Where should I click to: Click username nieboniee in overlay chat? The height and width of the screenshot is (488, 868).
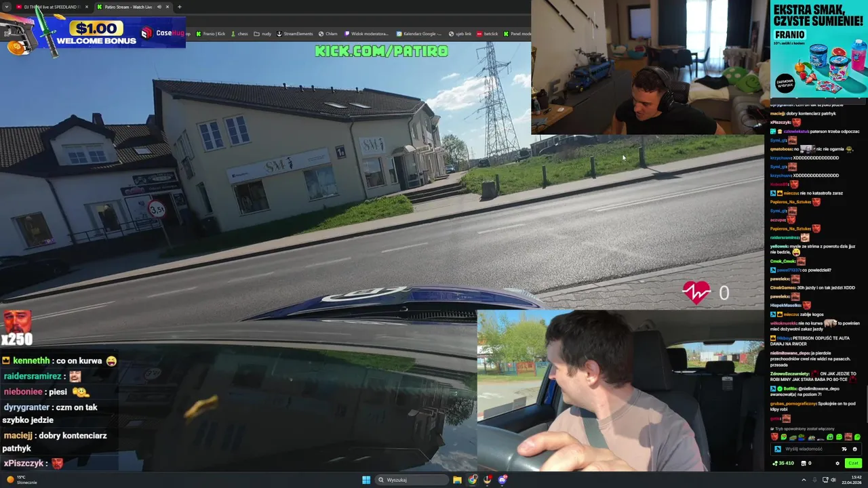[22, 392]
